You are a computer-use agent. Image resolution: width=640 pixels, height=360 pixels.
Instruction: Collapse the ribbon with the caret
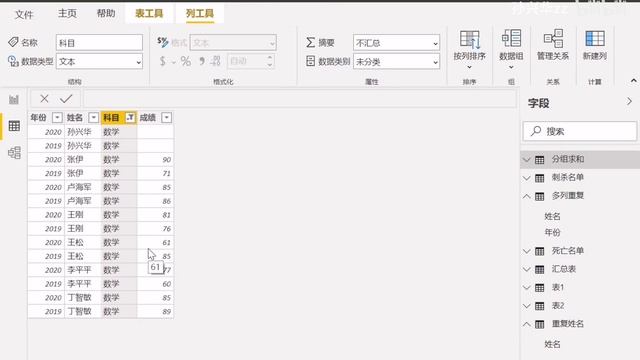point(633,81)
